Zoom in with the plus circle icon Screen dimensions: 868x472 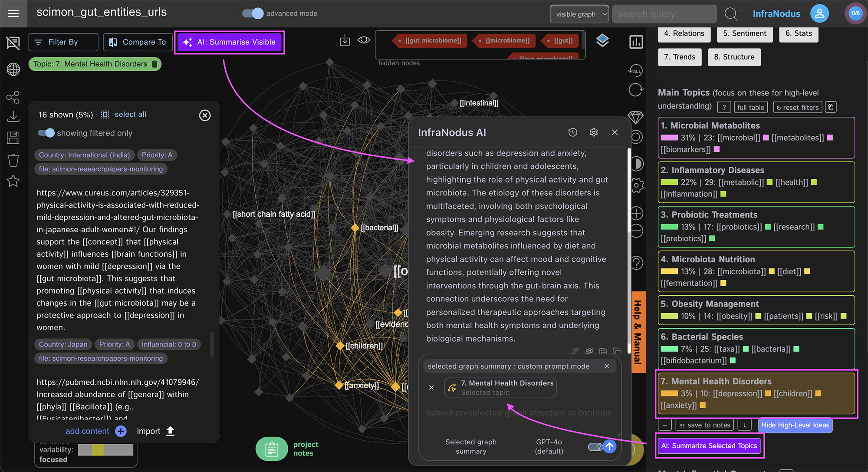[637, 213]
